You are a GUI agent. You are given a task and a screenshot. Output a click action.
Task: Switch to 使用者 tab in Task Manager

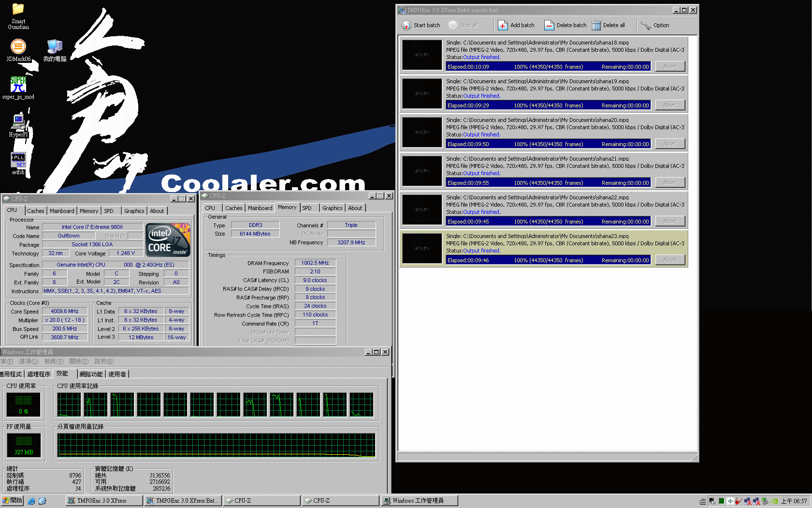click(x=117, y=374)
